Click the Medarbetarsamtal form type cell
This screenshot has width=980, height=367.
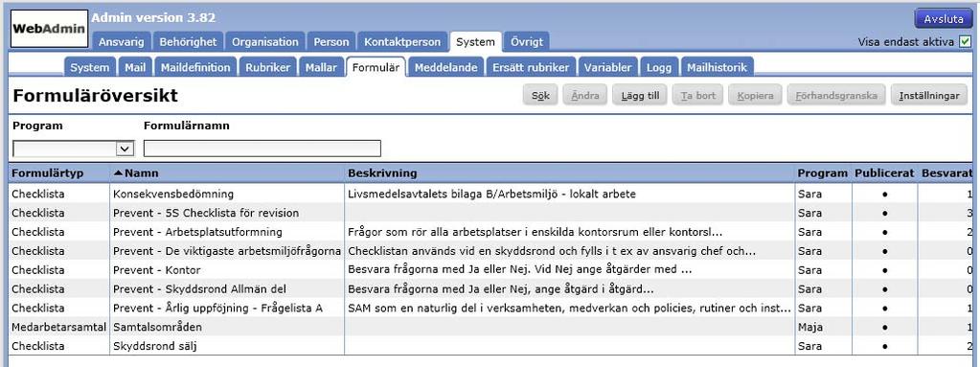point(59,327)
